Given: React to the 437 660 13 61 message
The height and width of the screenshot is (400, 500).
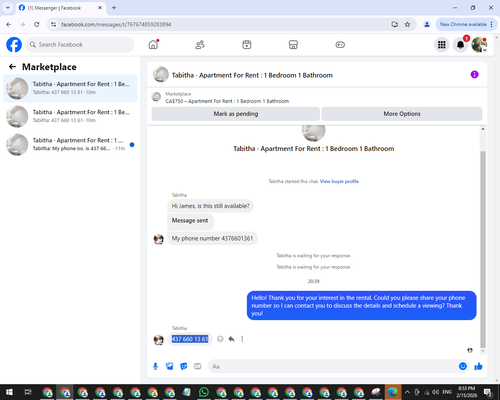Looking at the screenshot, I should [220, 339].
